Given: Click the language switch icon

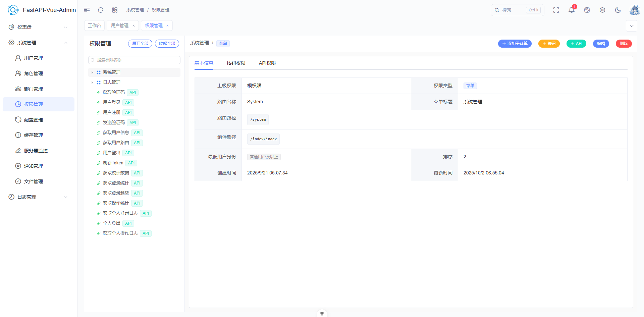Looking at the screenshot, I should coord(587,10).
